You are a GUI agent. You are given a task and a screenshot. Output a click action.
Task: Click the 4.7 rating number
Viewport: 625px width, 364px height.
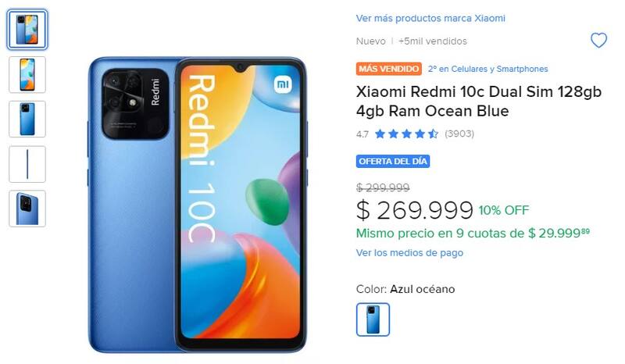(x=362, y=134)
